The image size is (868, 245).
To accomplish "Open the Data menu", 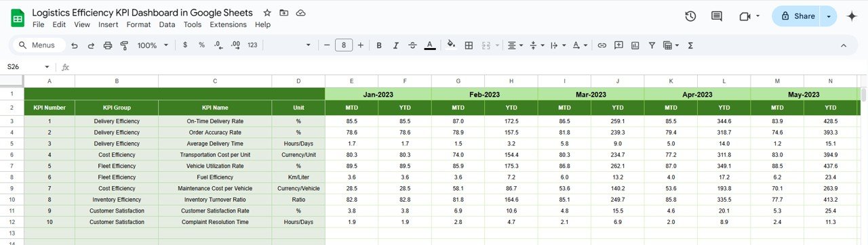I will (x=167, y=24).
